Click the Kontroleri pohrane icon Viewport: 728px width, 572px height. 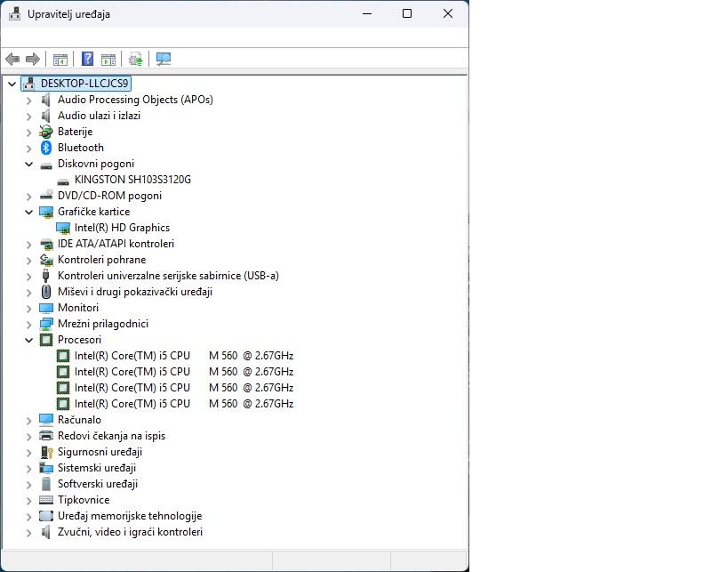[46, 260]
